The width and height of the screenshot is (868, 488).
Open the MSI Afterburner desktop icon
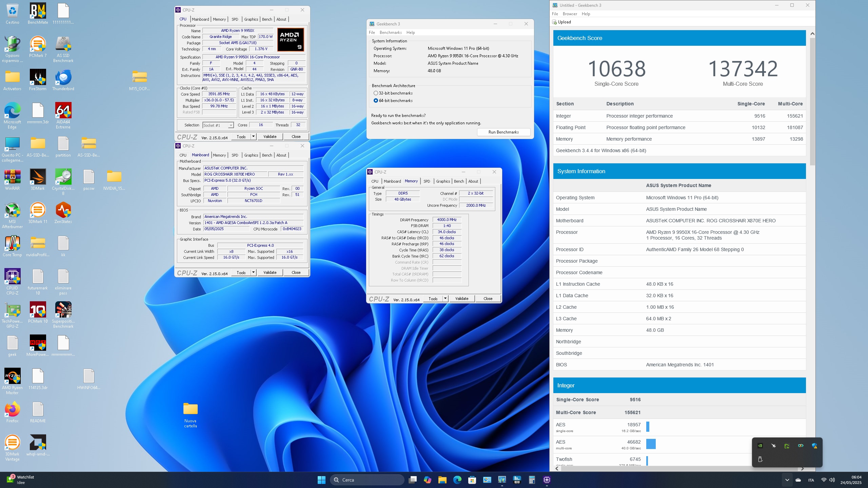click(12, 216)
